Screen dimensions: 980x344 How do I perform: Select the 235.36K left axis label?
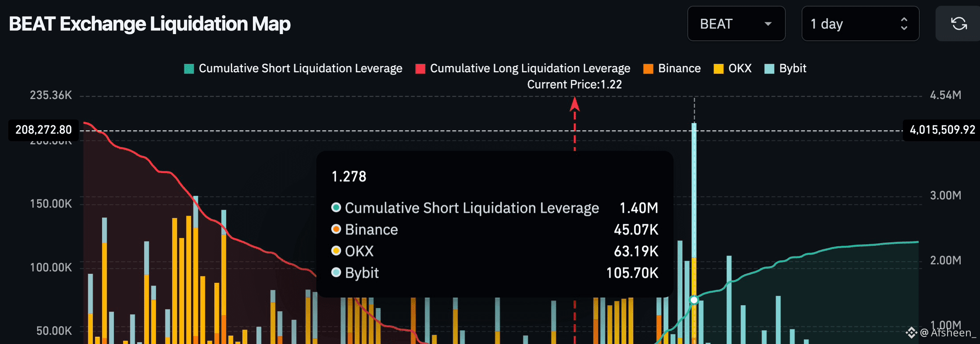click(51, 95)
